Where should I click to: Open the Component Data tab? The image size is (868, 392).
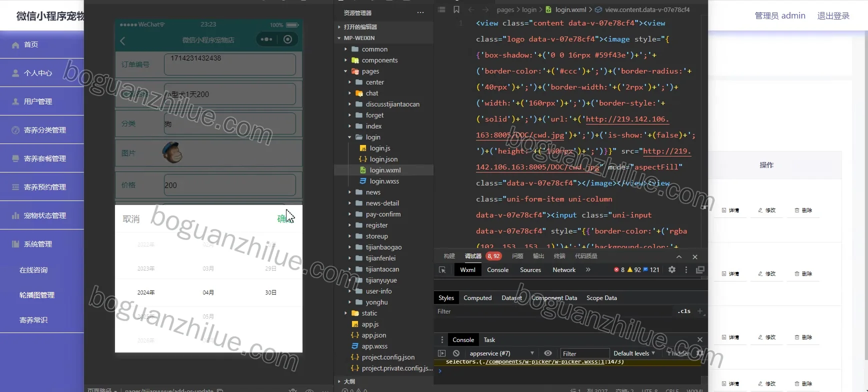[x=554, y=298]
